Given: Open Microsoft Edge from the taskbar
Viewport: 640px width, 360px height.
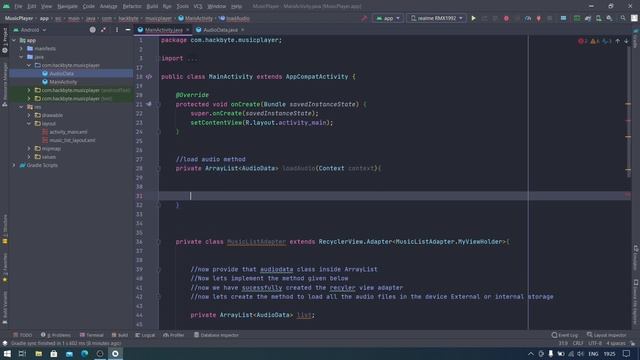Looking at the screenshot, I should point(84,353).
